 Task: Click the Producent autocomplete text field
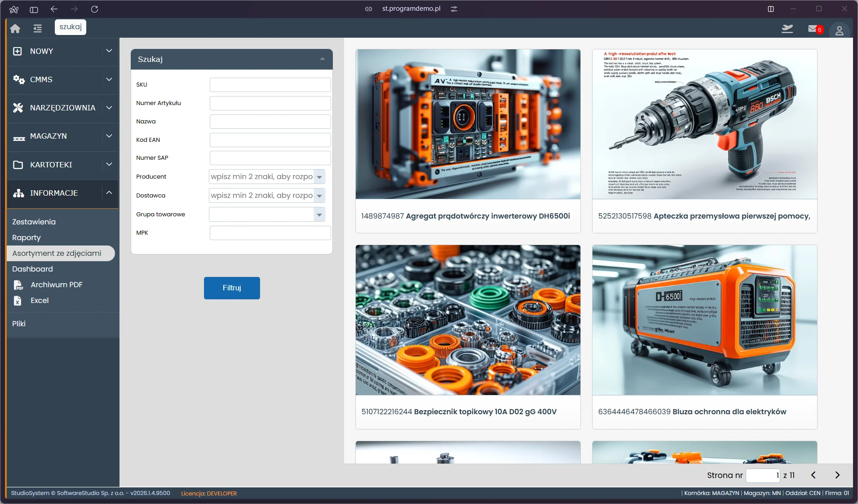[x=262, y=177]
